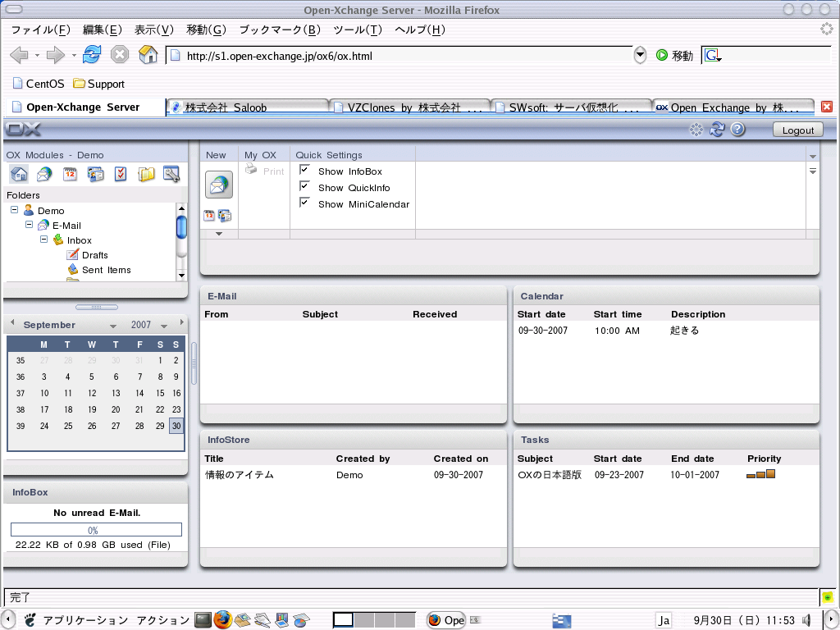
Task: Open the Configuration wrench module icon
Action: point(171,174)
